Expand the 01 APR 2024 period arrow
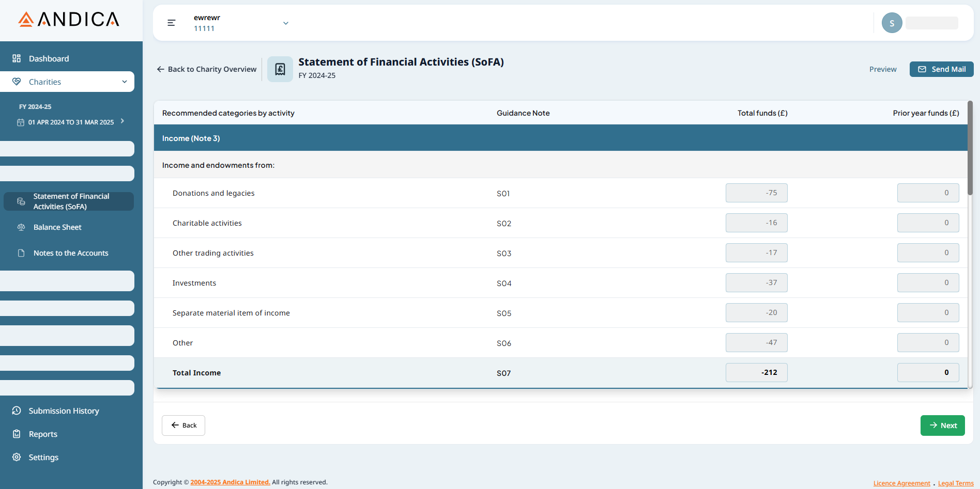The height and width of the screenshot is (489, 980). tap(122, 121)
